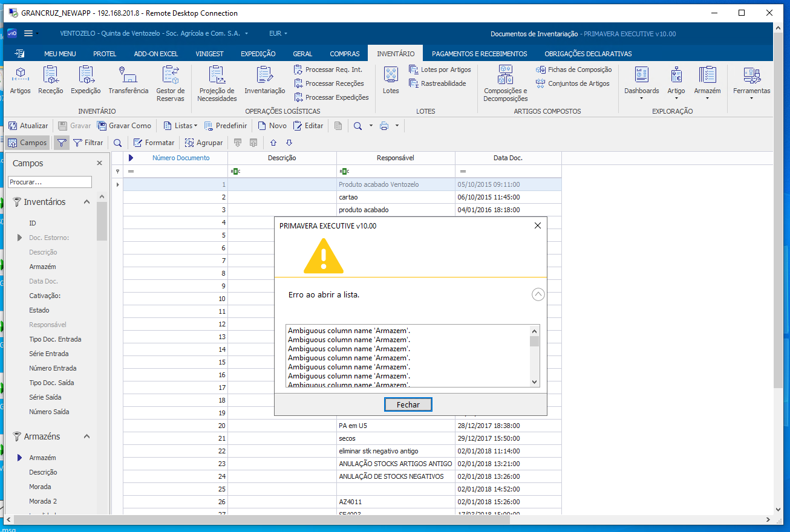
Task: Switch to the COMPRAS ribbon tab
Action: click(x=344, y=54)
